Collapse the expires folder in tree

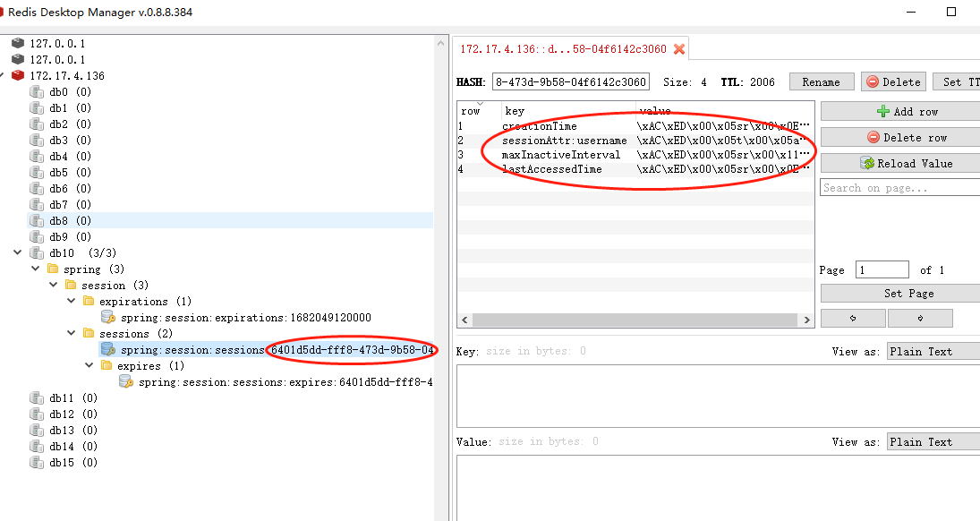tap(89, 366)
